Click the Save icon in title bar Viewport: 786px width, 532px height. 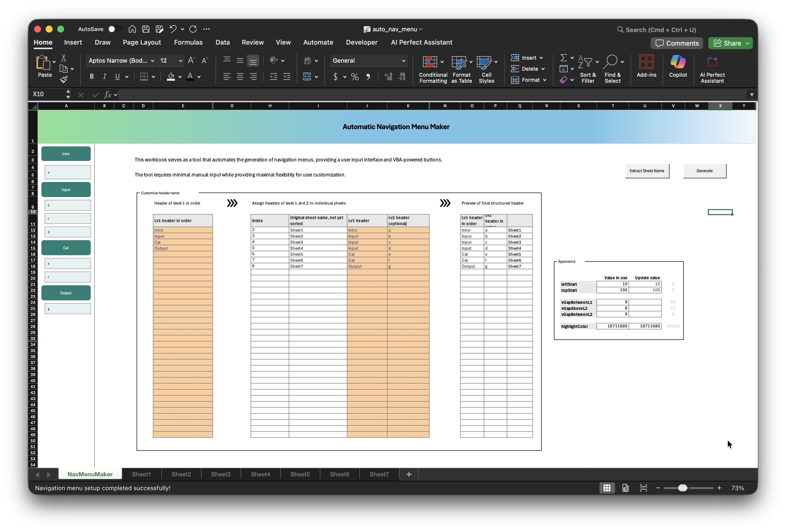pyautogui.click(x=146, y=29)
